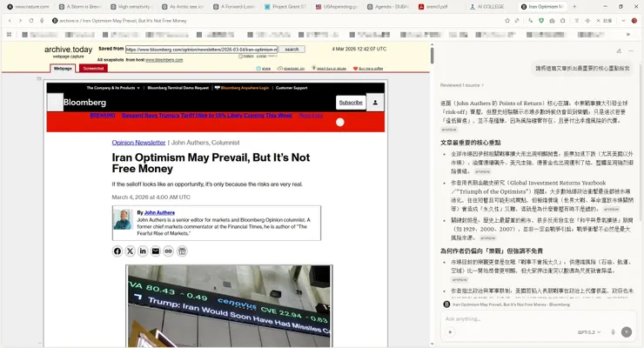Click the Buy me a coffee link
Image resolution: width=644 pixels, height=348 pixels.
368,69
